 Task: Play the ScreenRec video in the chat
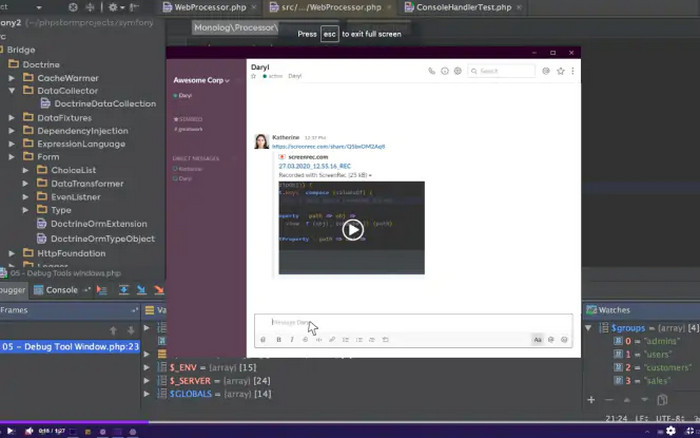352,229
